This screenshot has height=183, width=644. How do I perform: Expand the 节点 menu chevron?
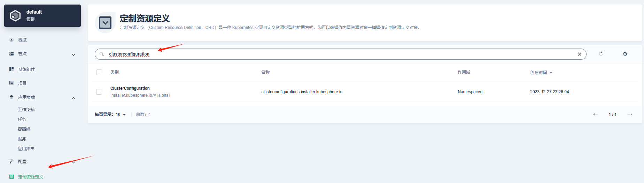(73, 54)
